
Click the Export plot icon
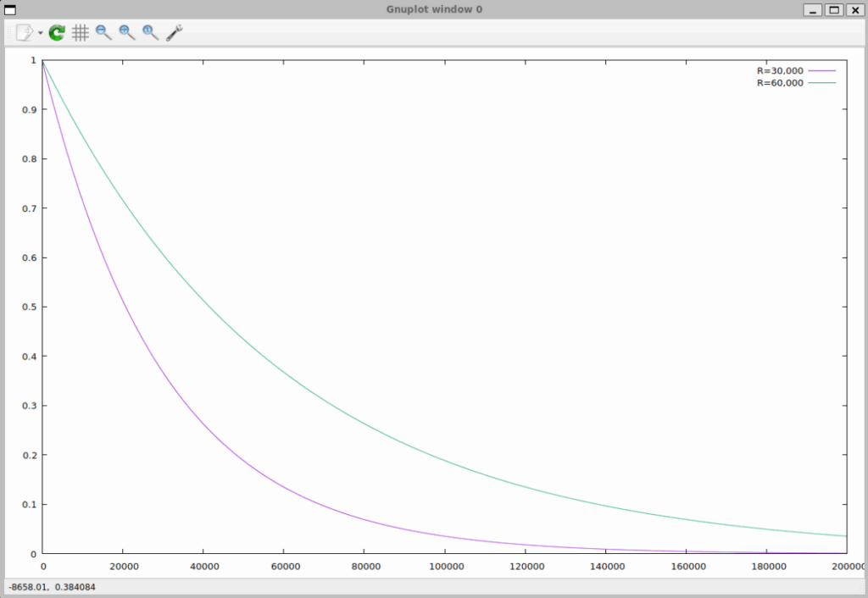tap(25, 33)
